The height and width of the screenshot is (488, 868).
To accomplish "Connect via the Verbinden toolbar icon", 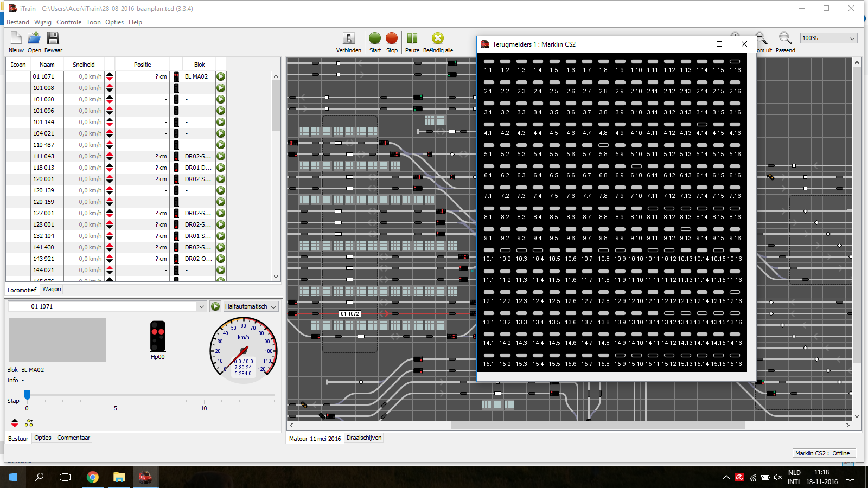I will point(349,38).
